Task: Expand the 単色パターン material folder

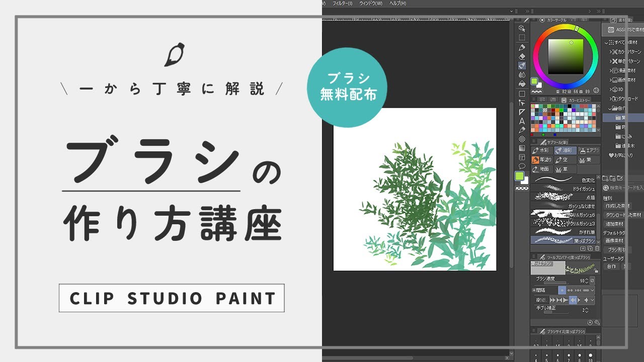Action: pos(610,61)
